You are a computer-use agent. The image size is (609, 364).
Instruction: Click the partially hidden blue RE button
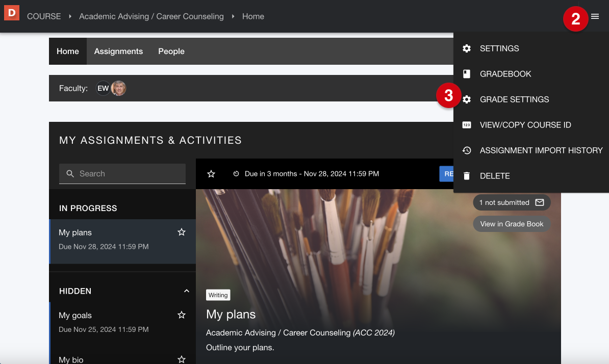[x=446, y=174]
